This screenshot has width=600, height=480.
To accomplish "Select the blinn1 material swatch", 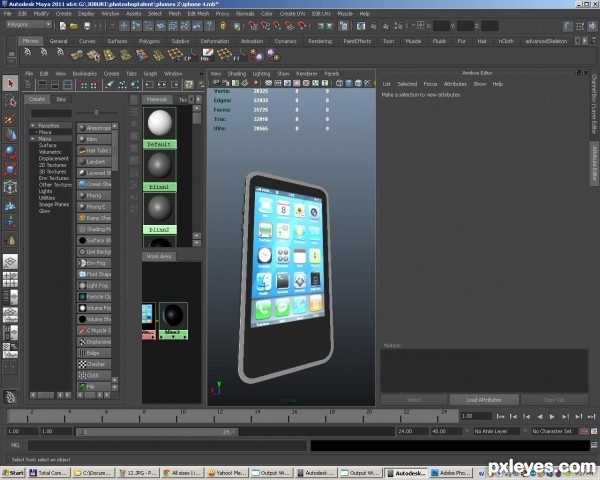I will pyautogui.click(x=160, y=166).
